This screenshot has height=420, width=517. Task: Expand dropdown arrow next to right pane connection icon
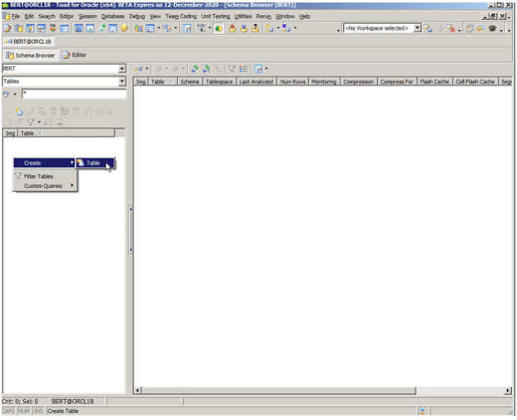click(x=147, y=69)
